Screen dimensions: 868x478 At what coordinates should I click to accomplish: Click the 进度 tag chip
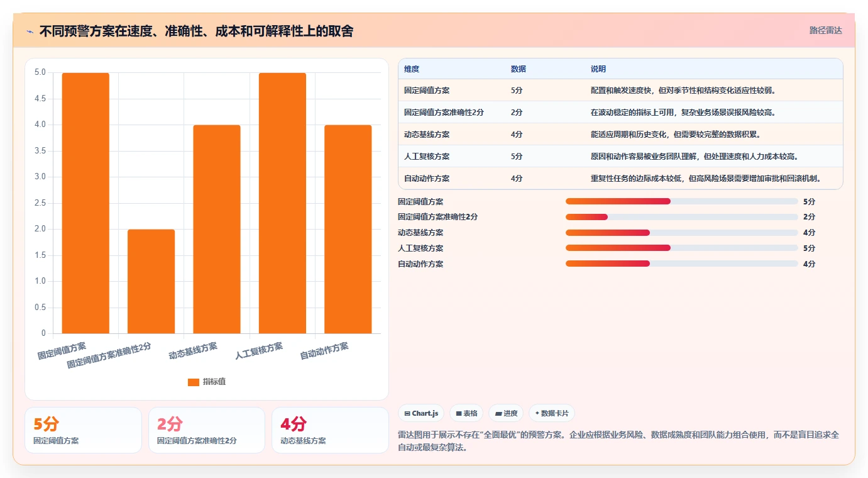click(506, 413)
